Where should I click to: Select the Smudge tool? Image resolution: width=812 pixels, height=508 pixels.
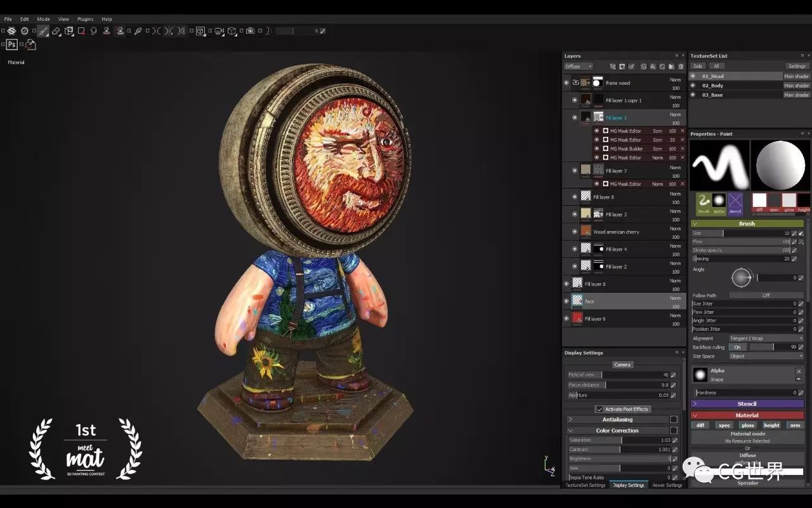point(93,30)
